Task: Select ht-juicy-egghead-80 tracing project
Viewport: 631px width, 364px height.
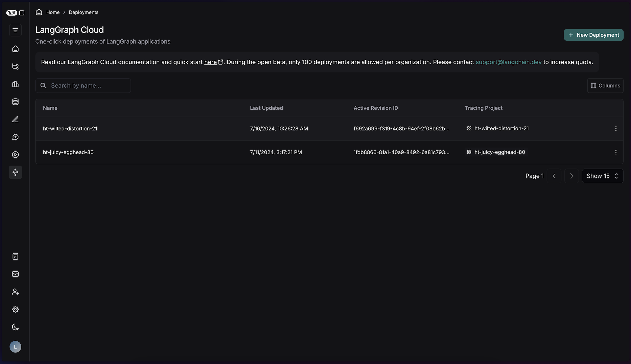Action: 499,152
